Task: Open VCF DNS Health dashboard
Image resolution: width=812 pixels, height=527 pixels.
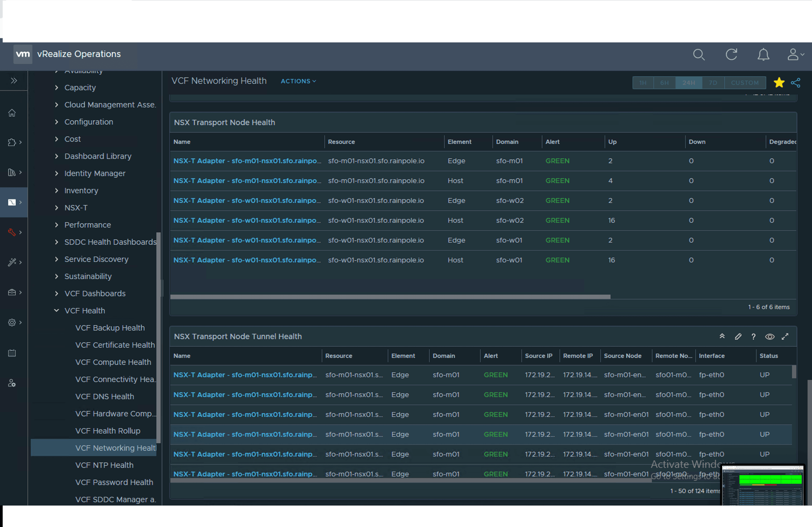Action: [104, 396]
